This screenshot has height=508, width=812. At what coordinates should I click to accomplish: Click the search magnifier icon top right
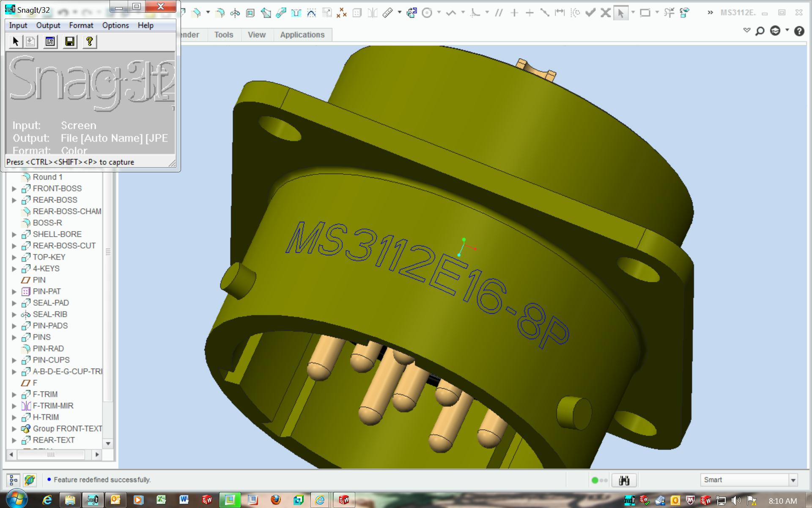pyautogui.click(x=760, y=31)
